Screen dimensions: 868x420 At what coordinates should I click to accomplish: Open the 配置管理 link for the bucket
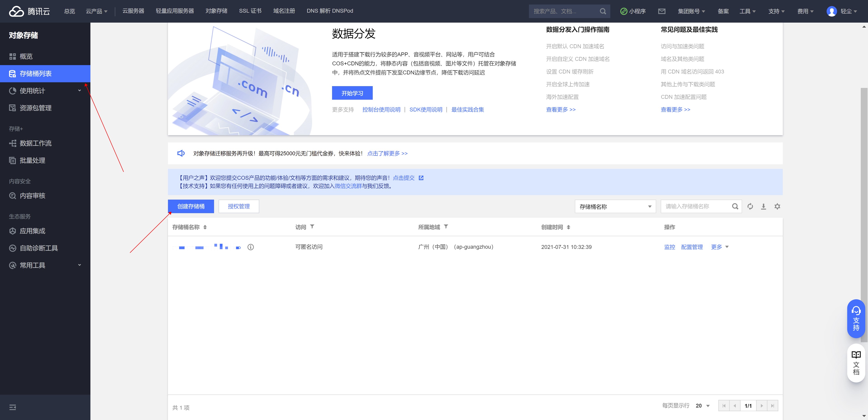[x=692, y=247]
